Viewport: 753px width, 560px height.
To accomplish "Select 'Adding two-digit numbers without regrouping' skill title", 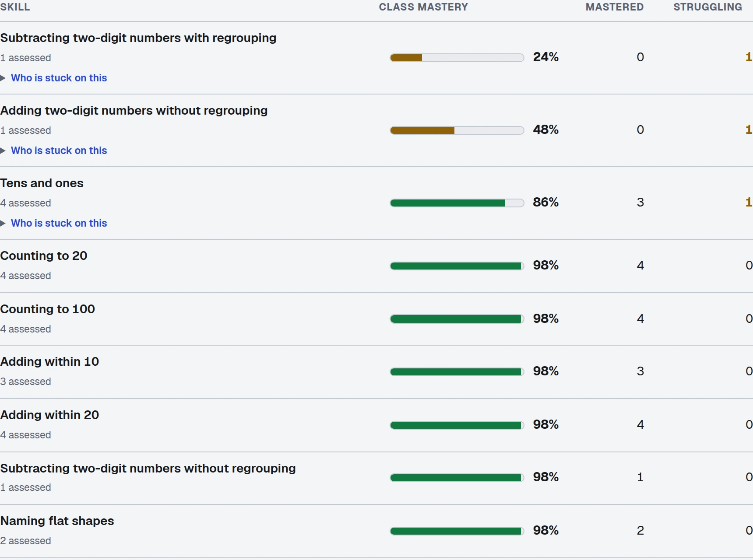I will tap(134, 111).
